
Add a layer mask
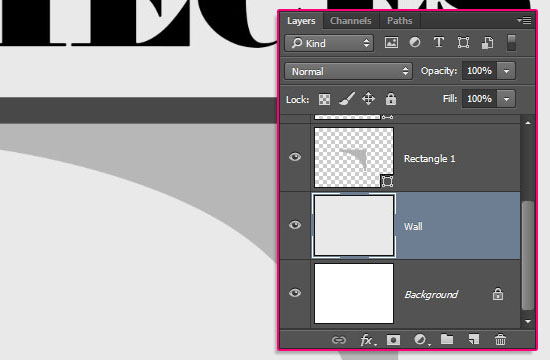pos(393,340)
